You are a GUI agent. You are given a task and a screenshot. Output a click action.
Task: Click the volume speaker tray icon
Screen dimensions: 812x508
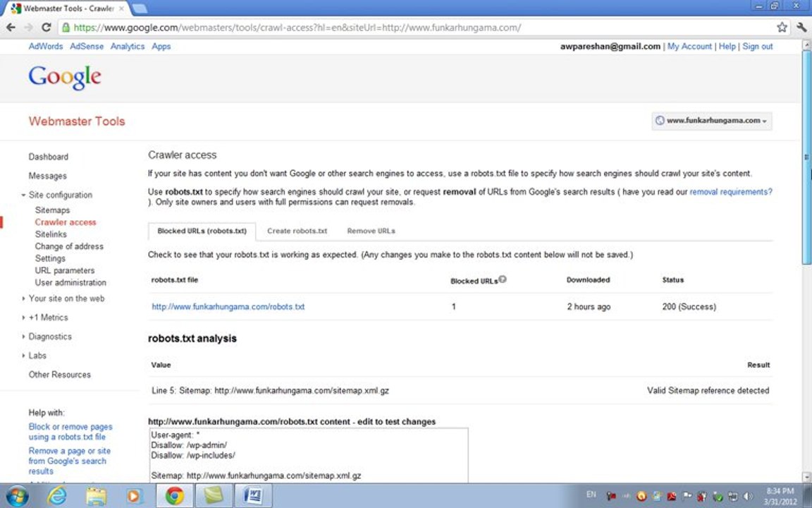(x=748, y=496)
